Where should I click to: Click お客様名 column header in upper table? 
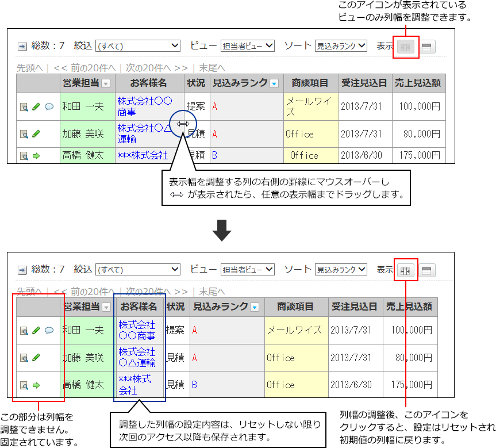pos(149,83)
